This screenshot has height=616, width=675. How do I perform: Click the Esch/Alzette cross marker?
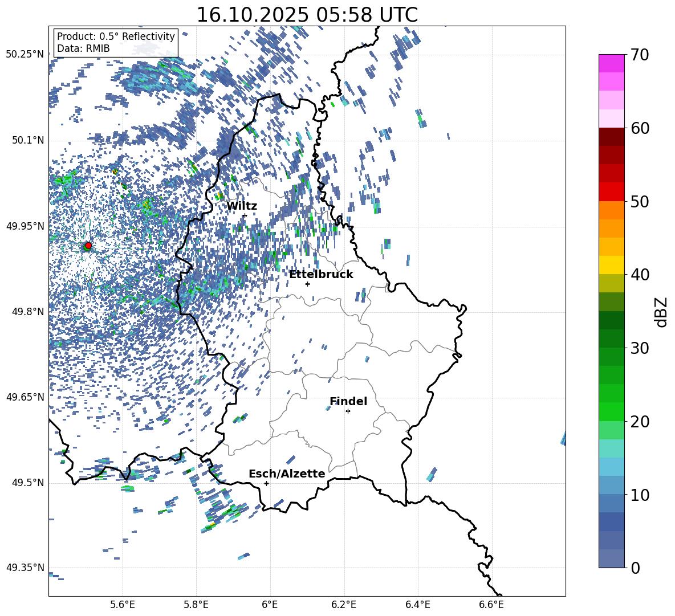266,483
